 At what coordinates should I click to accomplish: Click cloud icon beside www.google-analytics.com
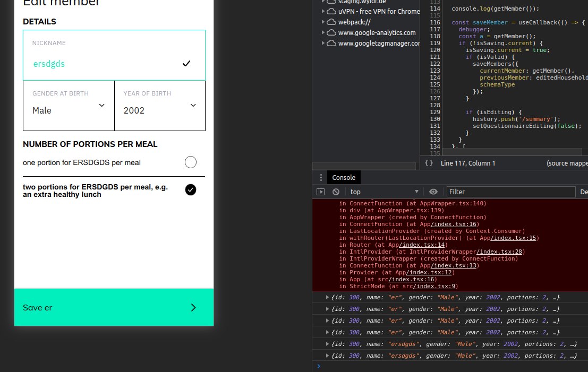point(331,32)
